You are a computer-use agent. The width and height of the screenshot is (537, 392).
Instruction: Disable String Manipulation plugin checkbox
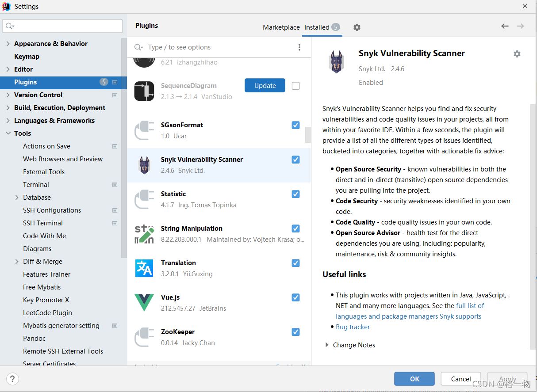pos(296,228)
